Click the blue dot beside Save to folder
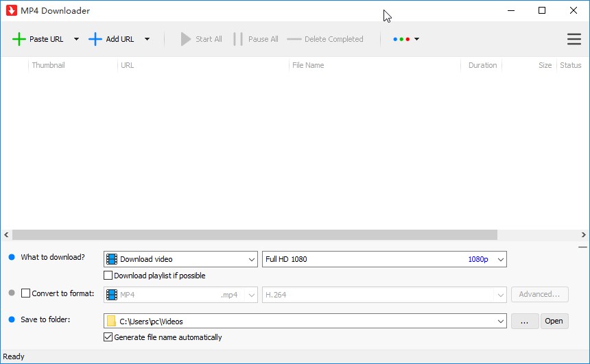 click(12, 319)
